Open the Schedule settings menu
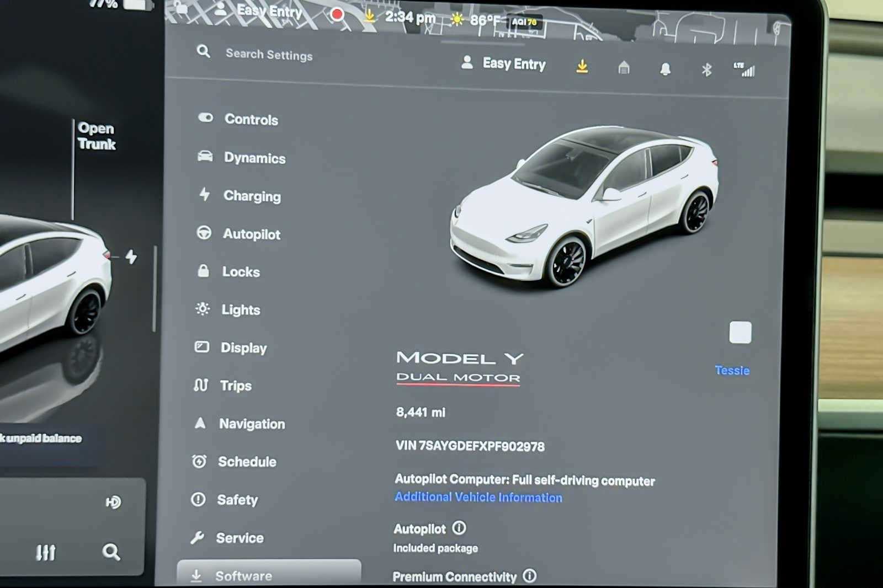 (233, 461)
